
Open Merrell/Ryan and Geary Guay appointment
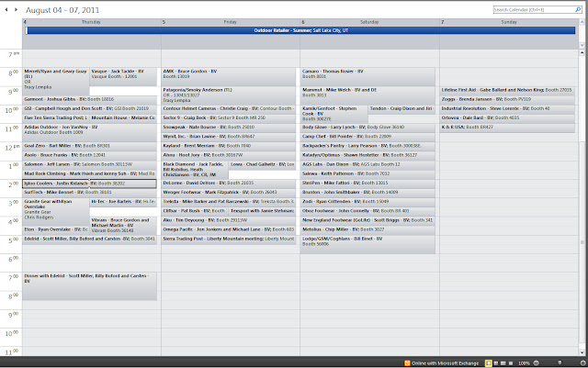[x=55, y=82]
